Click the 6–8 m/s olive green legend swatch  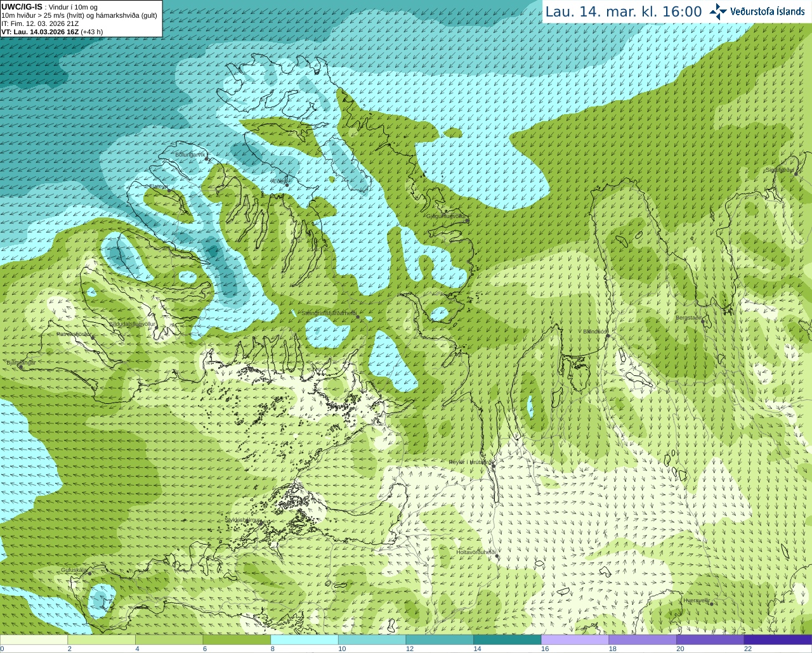click(237, 640)
